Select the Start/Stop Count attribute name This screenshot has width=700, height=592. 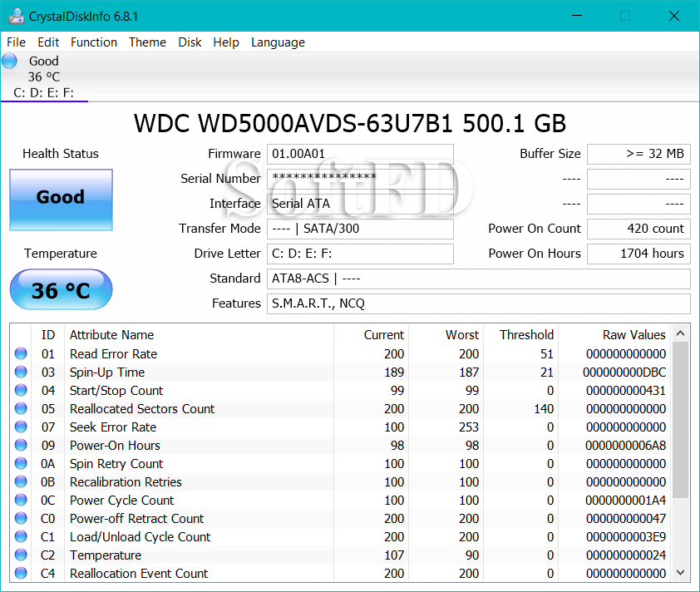pos(116,391)
